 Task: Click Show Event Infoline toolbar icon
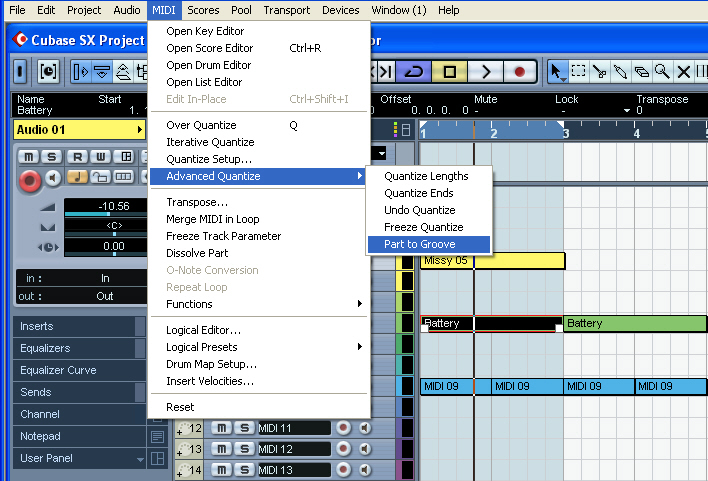point(102,71)
